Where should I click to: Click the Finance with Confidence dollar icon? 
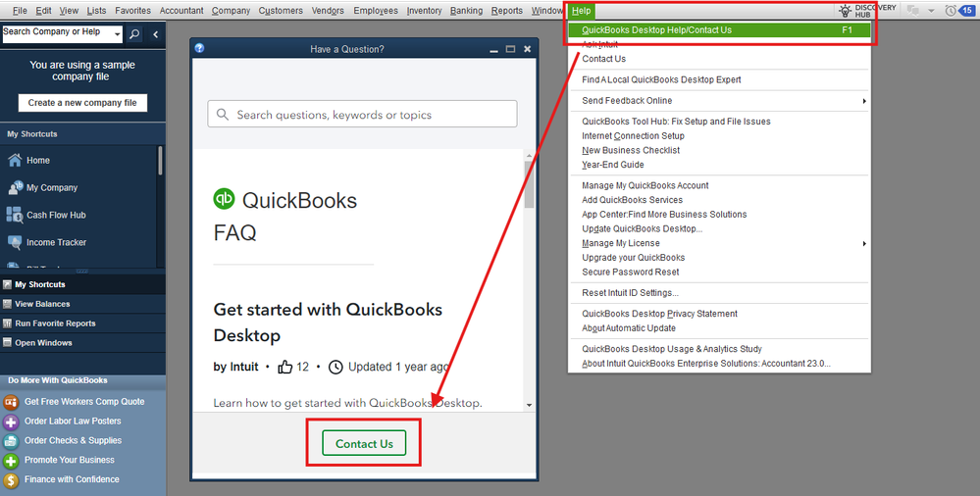click(11, 480)
